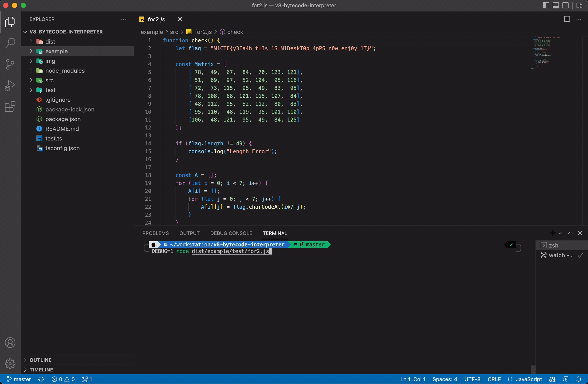
Task: Open the Accounts menu icon
Action: pyautogui.click(x=10, y=342)
